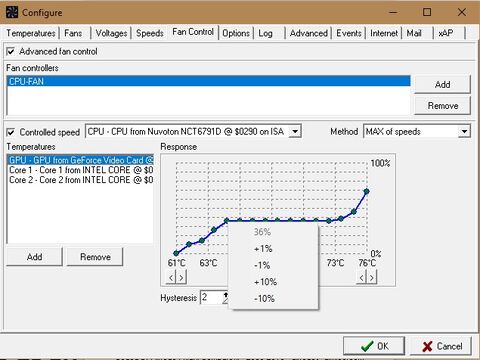This screenshot has width=480, height=360.
Task: Open the Fans tab
Action: point(73,33)
